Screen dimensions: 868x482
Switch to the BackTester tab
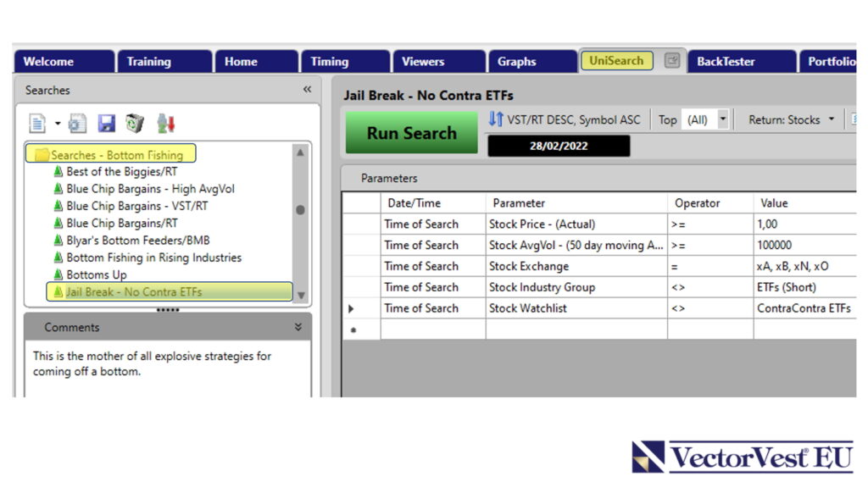(x=742, y=62)
